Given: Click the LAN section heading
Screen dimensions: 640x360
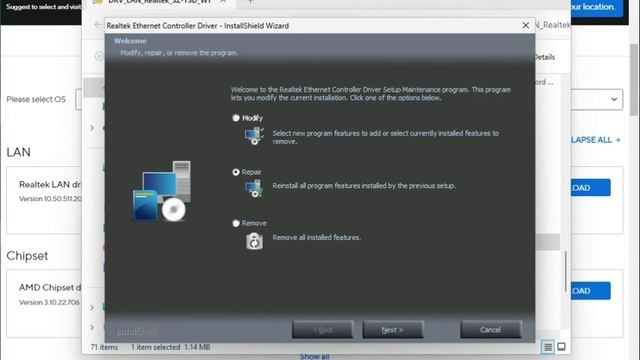Looking at the screenshot, I should [x=18, y=152].
